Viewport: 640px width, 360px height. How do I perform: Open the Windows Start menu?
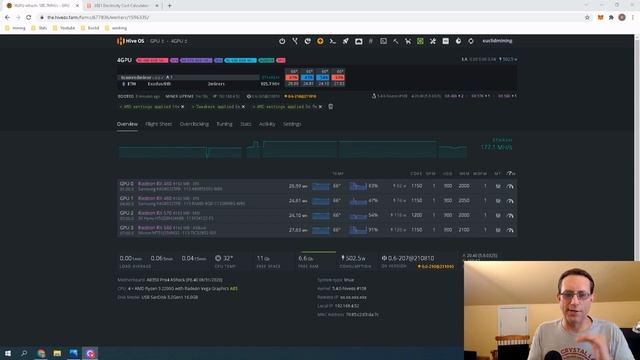8,353
